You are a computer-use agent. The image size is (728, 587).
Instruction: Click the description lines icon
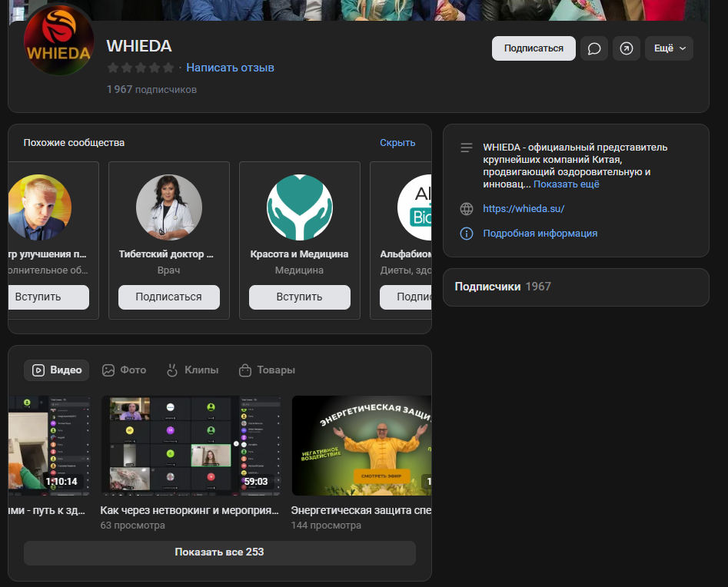(x=467, y=148)
